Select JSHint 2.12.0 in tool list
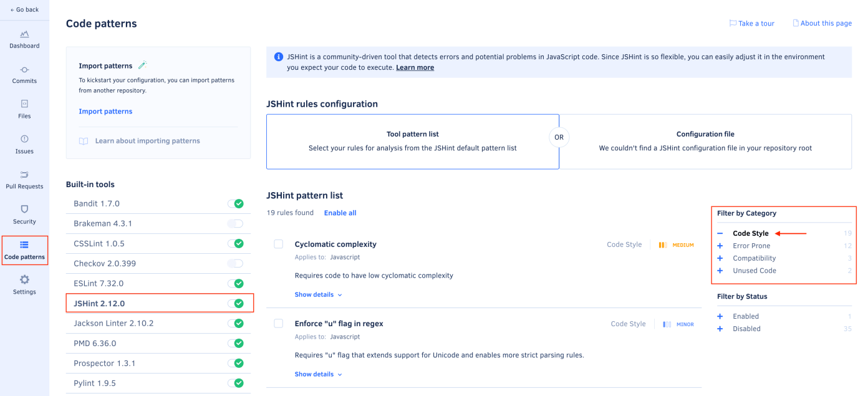The height and width of the screenshot is (396, 868). tap(159, 304)
